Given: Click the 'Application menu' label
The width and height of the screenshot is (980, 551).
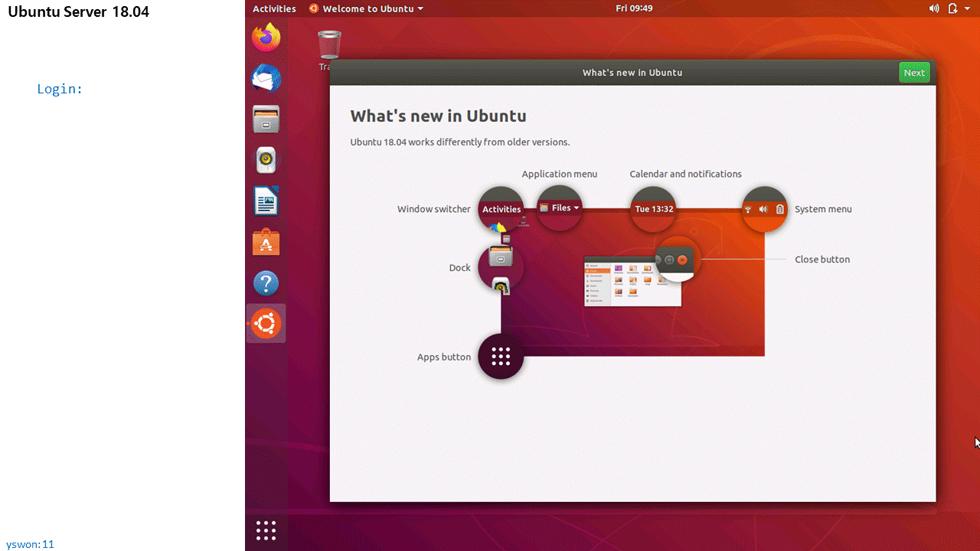Looking at the screenshot, I should pyautogui.click(x=560, y=174).
